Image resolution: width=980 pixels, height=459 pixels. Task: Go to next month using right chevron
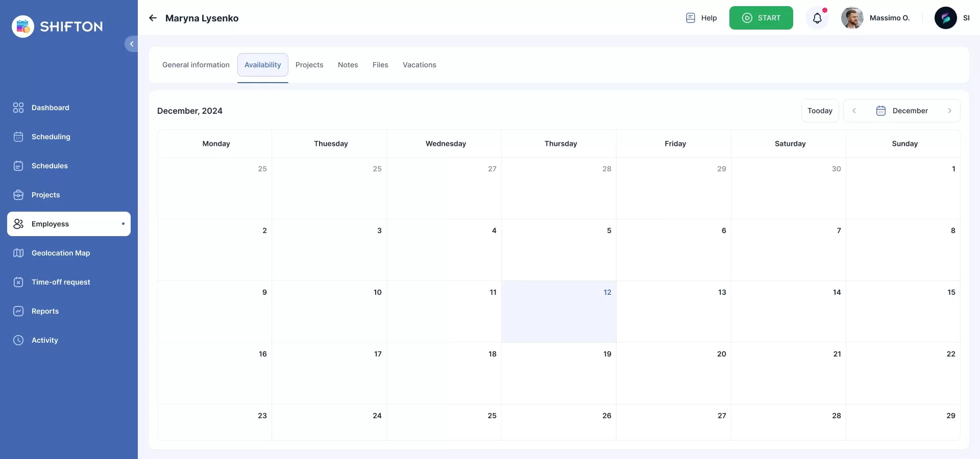[x=949, y=111]
